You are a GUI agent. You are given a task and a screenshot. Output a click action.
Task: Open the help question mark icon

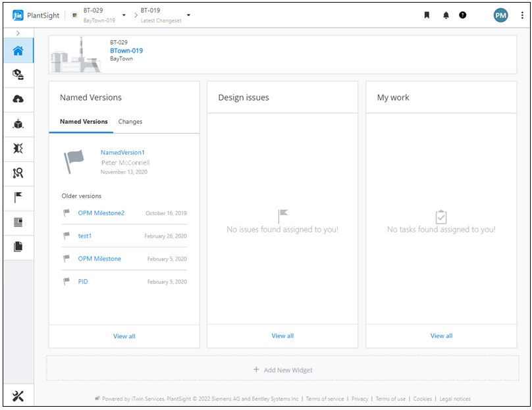pos(463,15)
